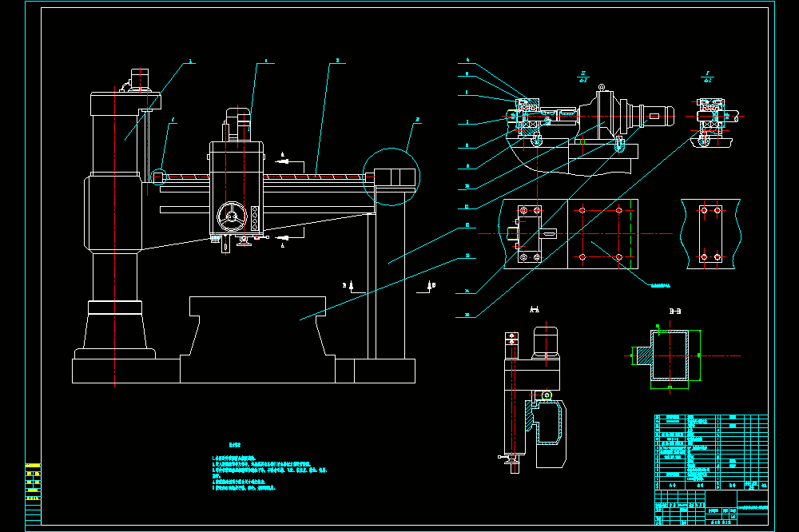This screenshot has height=532, width=799.
Task: Select the handwheel on the drill head
Action: [x=232, y=216]
